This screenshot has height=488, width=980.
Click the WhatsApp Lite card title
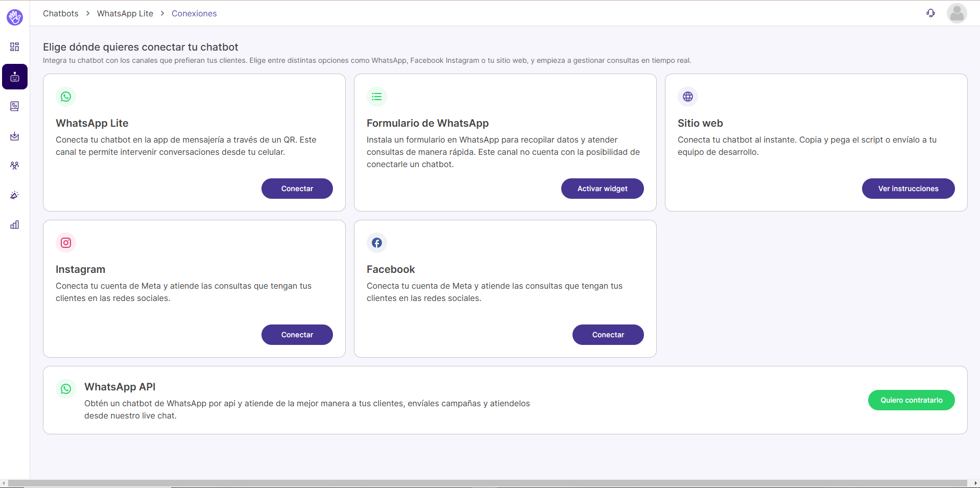[92, 123]
